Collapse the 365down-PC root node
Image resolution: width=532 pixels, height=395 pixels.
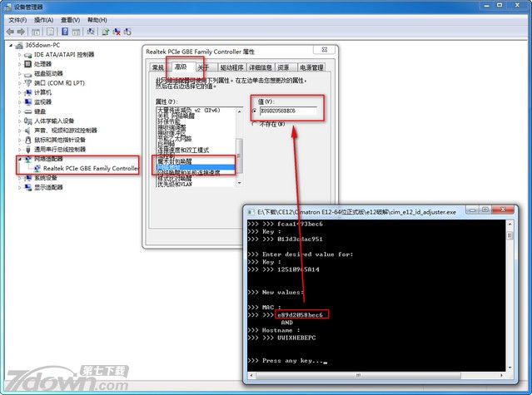(11, 46)
